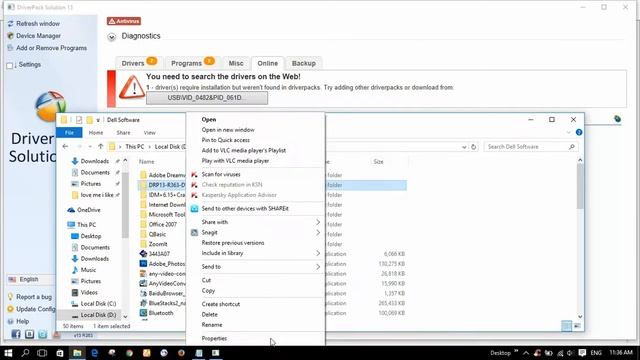
Task: Click the Explorer up-folder arrow
Action: [101, 147]
